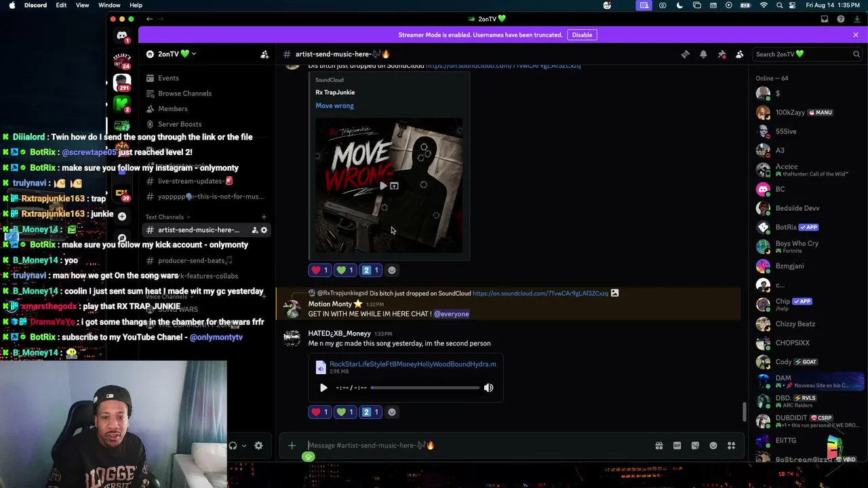The image size is (868, 488).
Task: Expand the output device options chevron
Action: coord(243,445)
